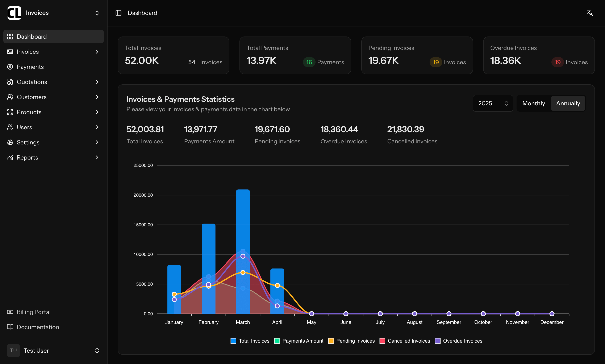This screenshot has height=364, width=605.
Task: Select Dashboard in the sidebar
Action: (x=53, y=37)
